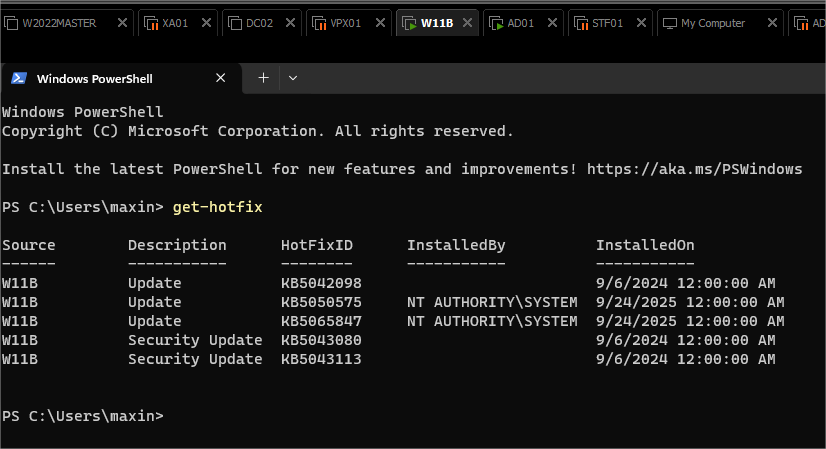Click the aka.ms/PSWindows link
This screenshot has width=826, height=449.
coord(694,169)
